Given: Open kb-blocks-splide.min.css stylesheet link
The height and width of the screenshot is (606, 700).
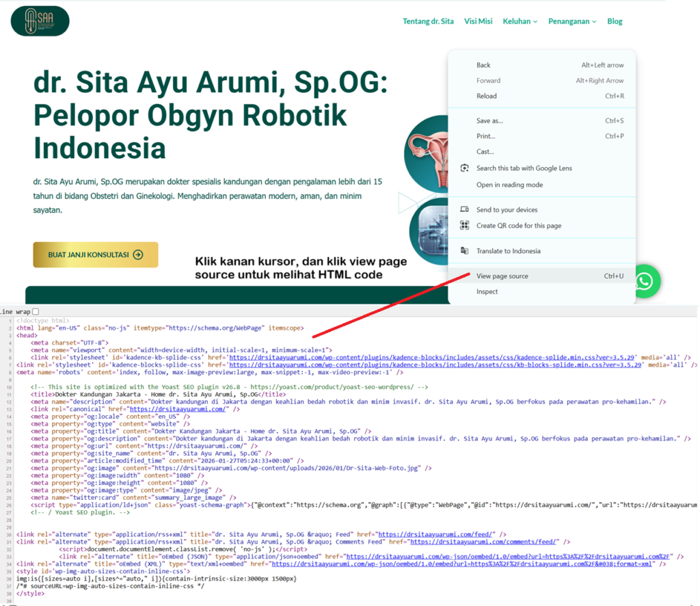Looking at the screenshot, I should click(x=435, y=365).
